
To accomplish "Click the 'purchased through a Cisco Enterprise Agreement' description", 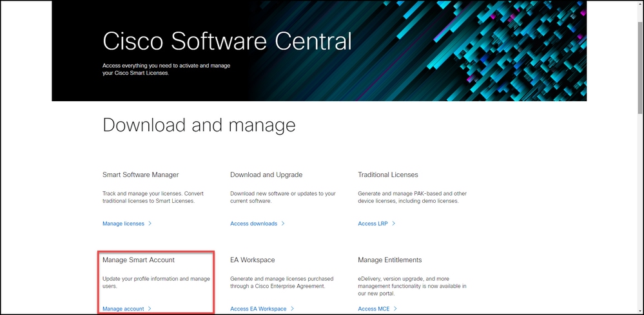I will coord(282,283).
